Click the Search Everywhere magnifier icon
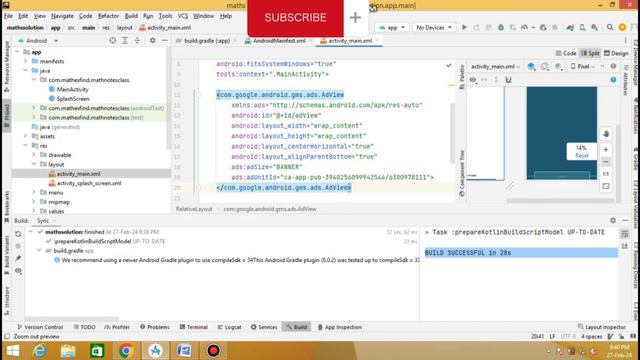640x360 pixels. 610,27
